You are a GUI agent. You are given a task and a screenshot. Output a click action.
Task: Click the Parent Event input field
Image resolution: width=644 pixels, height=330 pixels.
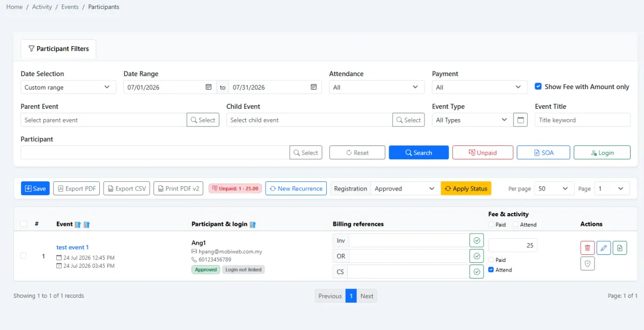(x=104, y=120)
